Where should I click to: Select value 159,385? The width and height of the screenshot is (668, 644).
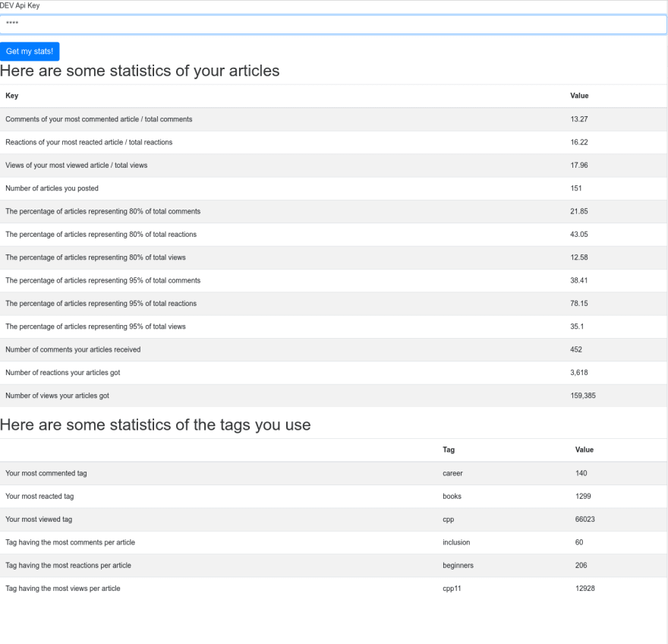click(583, 396)
